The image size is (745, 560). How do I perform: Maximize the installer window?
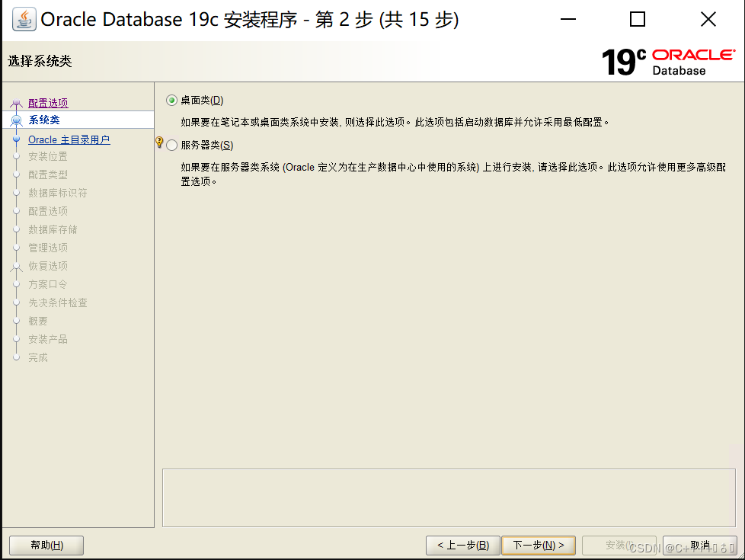(637, 20)
